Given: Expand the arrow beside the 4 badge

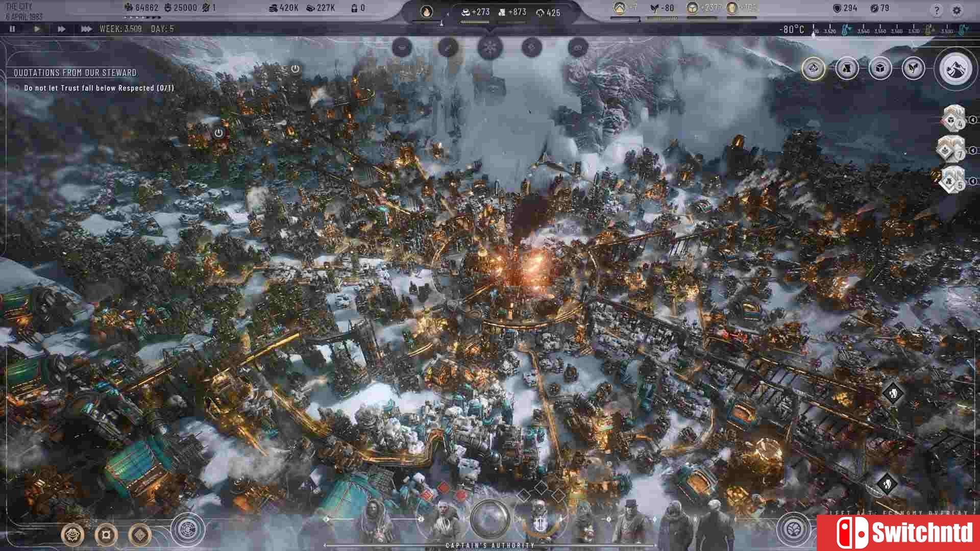Looking at the screenshot, I should click(x=973, y=120).
